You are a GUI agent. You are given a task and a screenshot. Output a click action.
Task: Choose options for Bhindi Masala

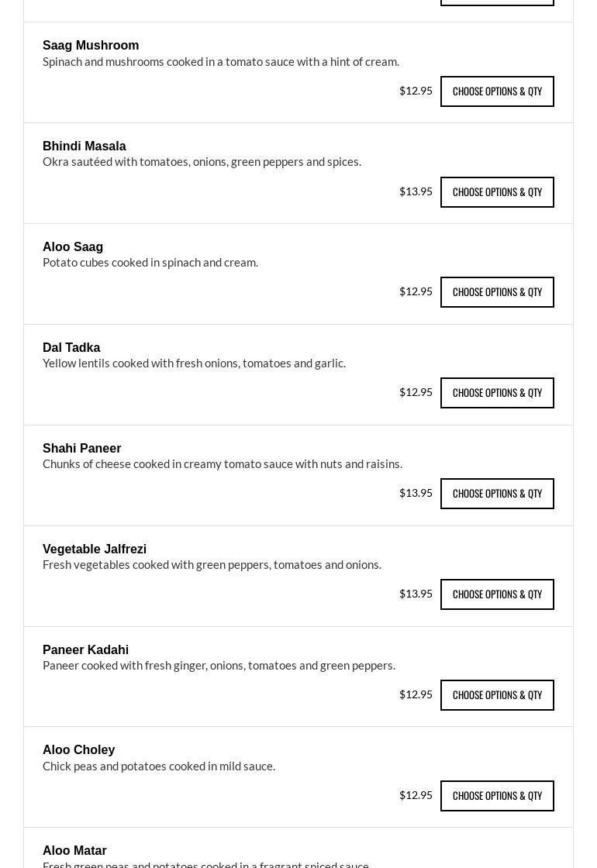click(x=497, y=192)
